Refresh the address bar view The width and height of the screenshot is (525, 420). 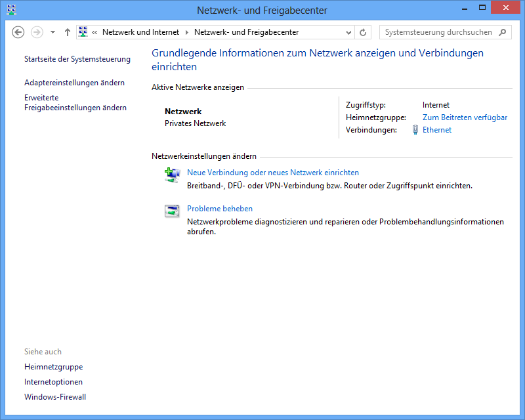[363, 32]
